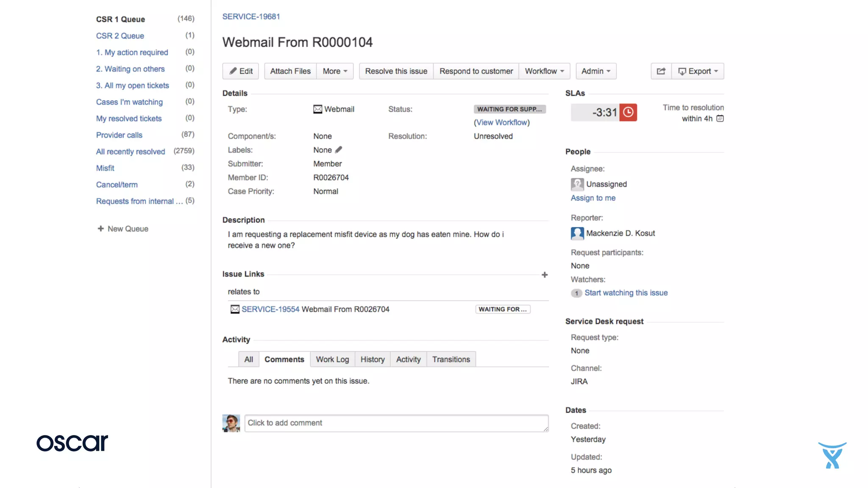Viewport: 868px width, 488px height.
Task: Switch to the Work Log tab
Action: pos(332,360)
